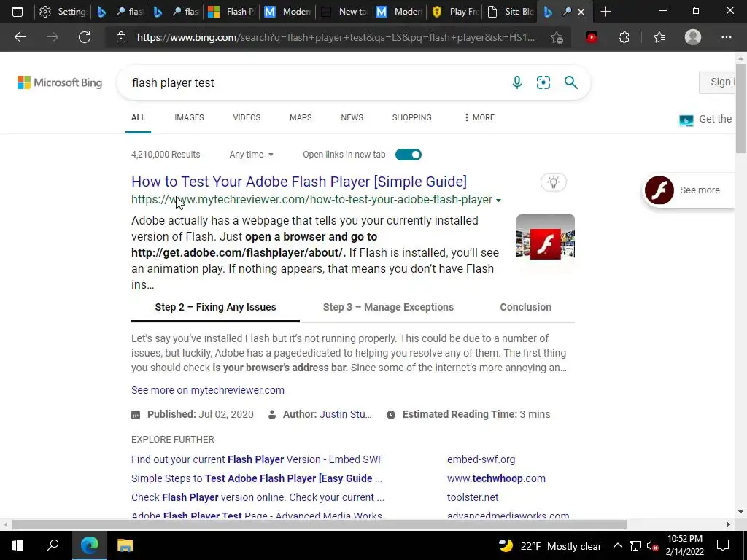This screenshot has width=747, height=560.
Task: Open the notification center icon
Action: pos(723,545)
